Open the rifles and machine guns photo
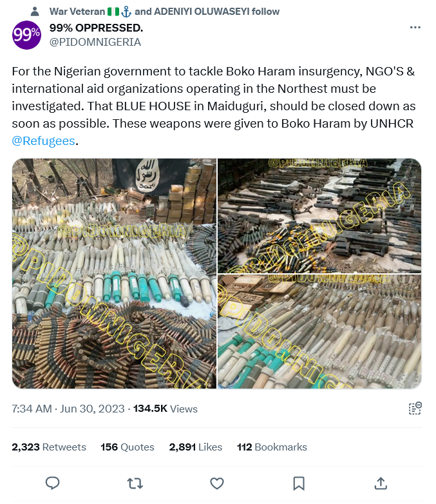 click(319, 216)
